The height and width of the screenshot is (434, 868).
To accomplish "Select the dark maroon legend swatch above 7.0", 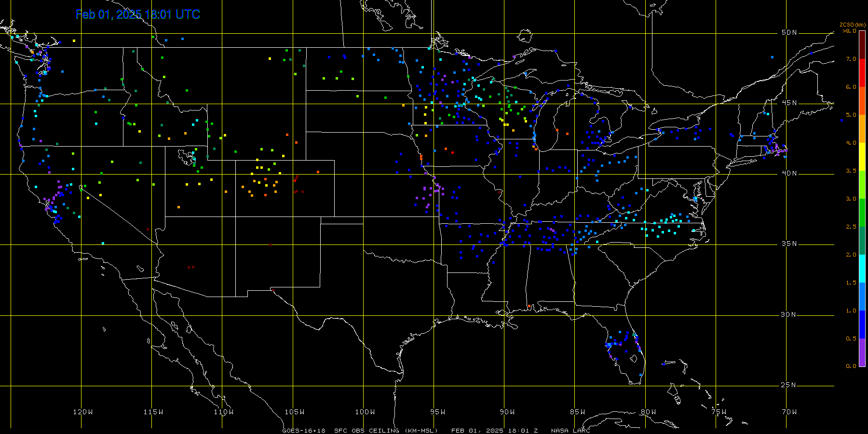I will coord(862,45).
